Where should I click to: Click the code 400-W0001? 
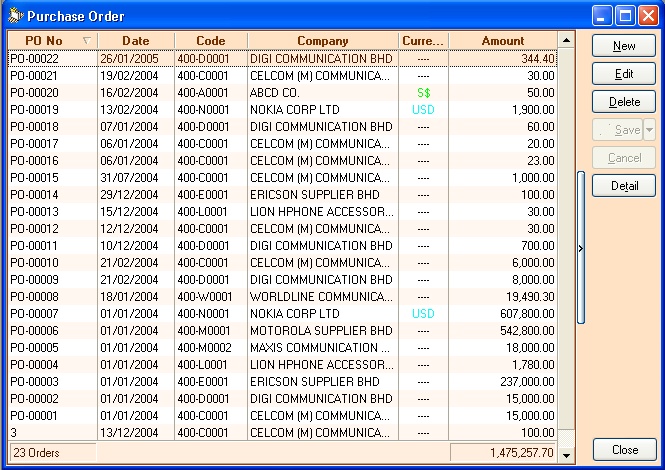204,297
